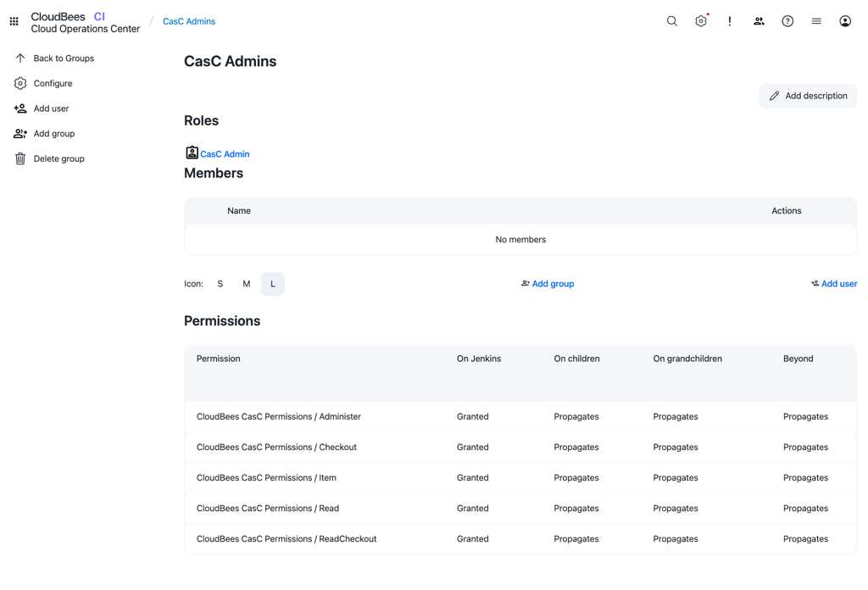
Task: Select medium icon size M
Action: click(247, 284)
